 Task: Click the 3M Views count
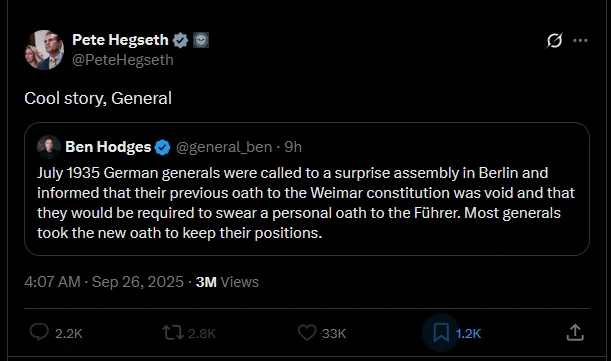pos(227,282)
